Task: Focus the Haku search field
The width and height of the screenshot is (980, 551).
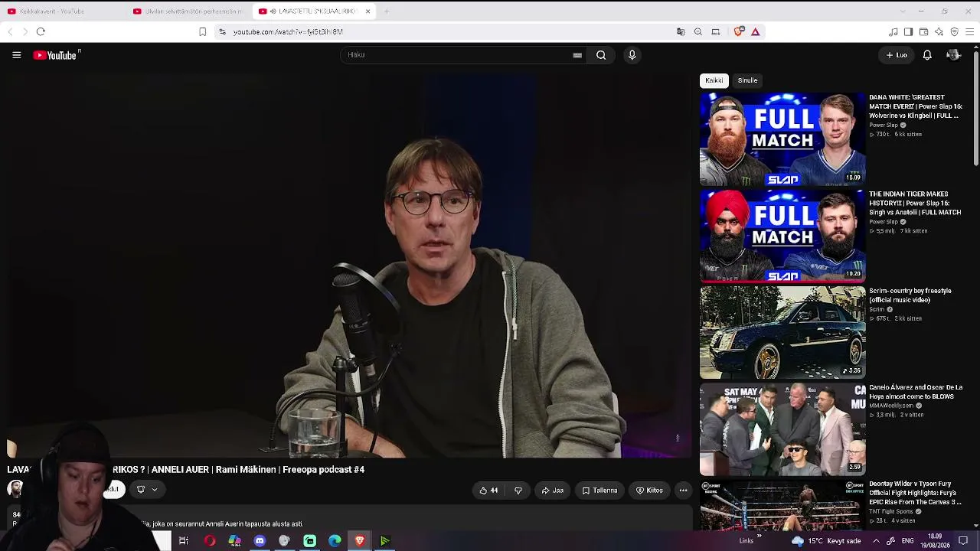Action: pyautogui.click(x=459, y=55)
